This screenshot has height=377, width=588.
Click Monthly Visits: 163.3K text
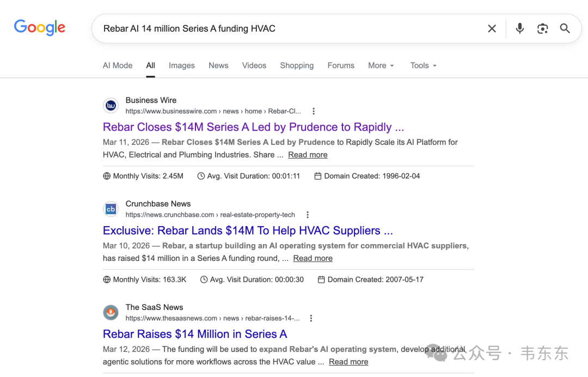coord(149,279)
